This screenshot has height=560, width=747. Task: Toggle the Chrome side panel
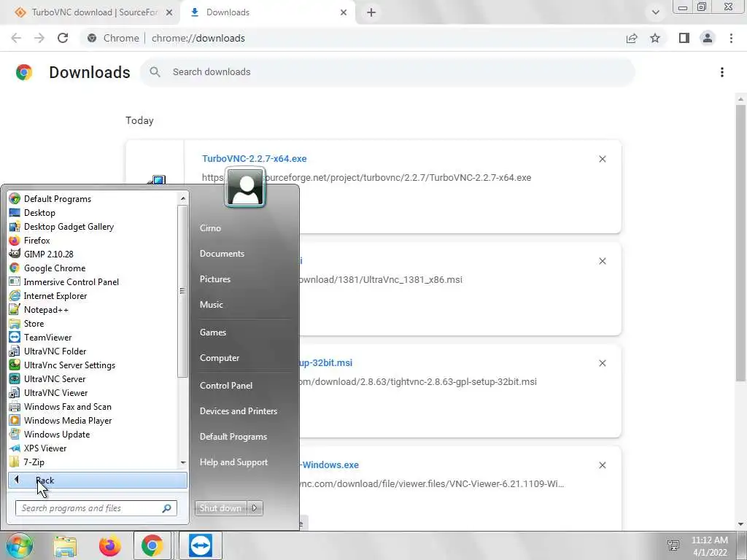pos(684,38)
